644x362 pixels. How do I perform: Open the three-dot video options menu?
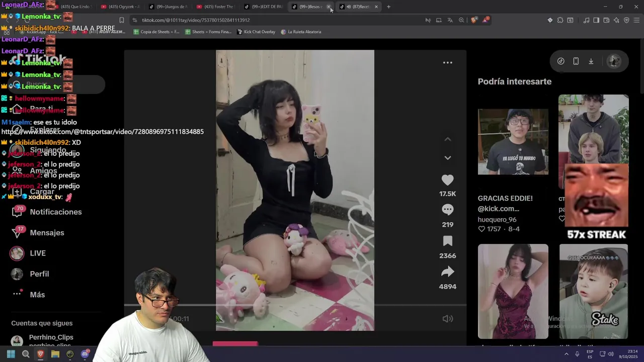pos(447,63)
